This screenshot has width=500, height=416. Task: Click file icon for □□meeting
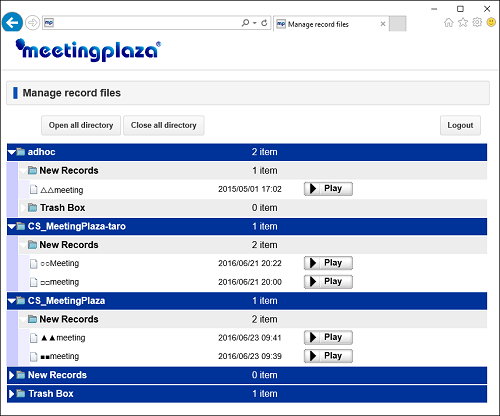pyautogui.click(x=33, y=282)
